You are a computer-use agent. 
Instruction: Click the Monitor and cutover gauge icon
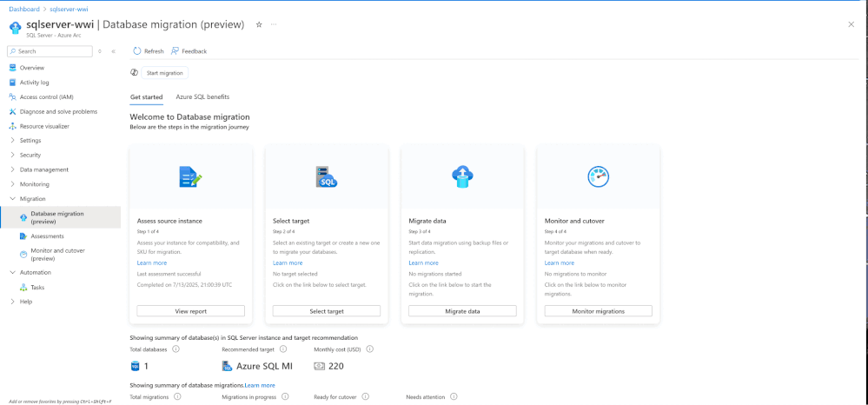(598, 176)
